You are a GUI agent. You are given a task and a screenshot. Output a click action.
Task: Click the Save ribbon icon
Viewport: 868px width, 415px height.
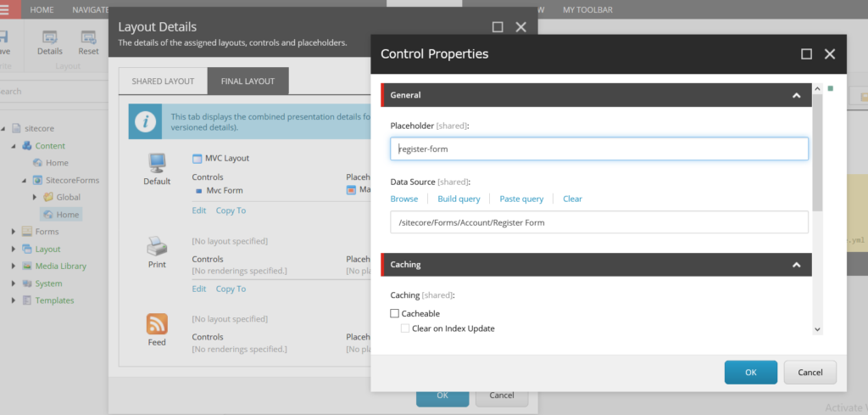click(3, 37)
